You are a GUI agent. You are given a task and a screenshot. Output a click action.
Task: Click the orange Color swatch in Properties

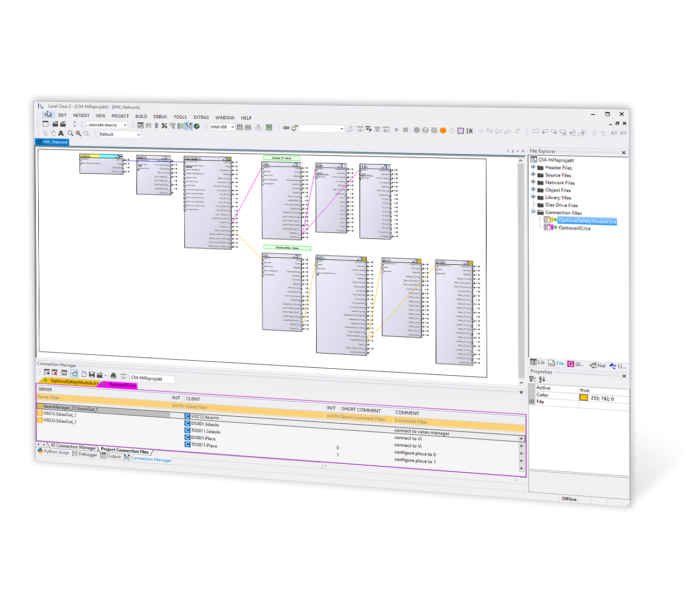pos(584,397)
